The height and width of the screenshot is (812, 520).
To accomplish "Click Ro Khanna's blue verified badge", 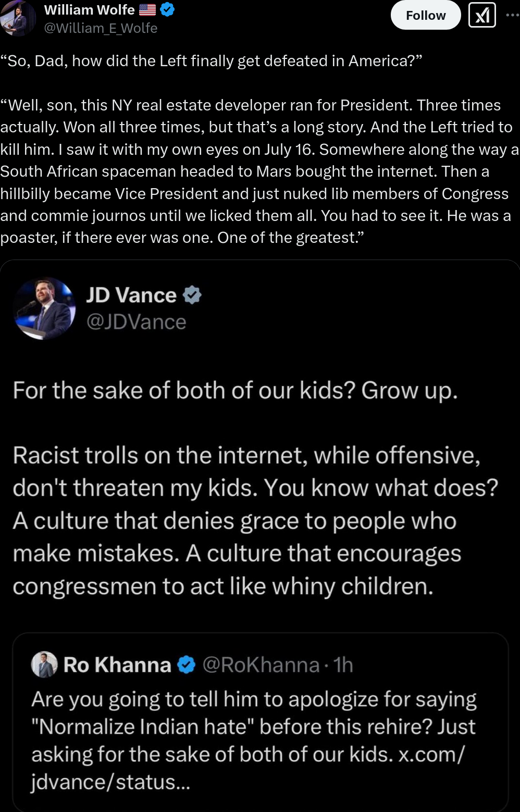I will click(x=186, y=665).
